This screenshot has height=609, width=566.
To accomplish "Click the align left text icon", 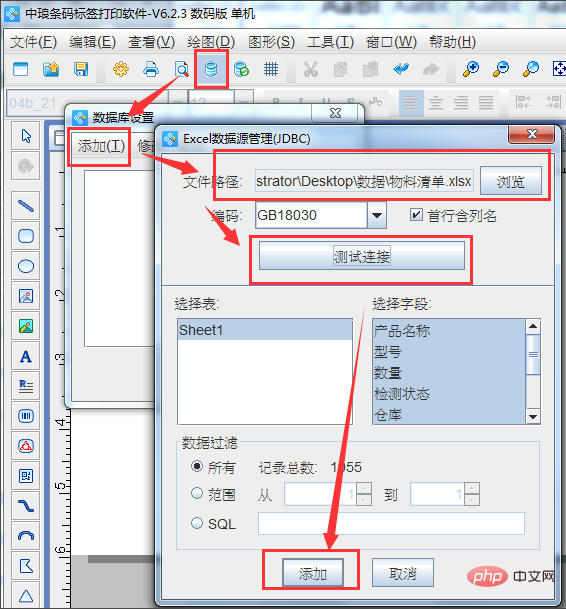I will coord(411,103).
